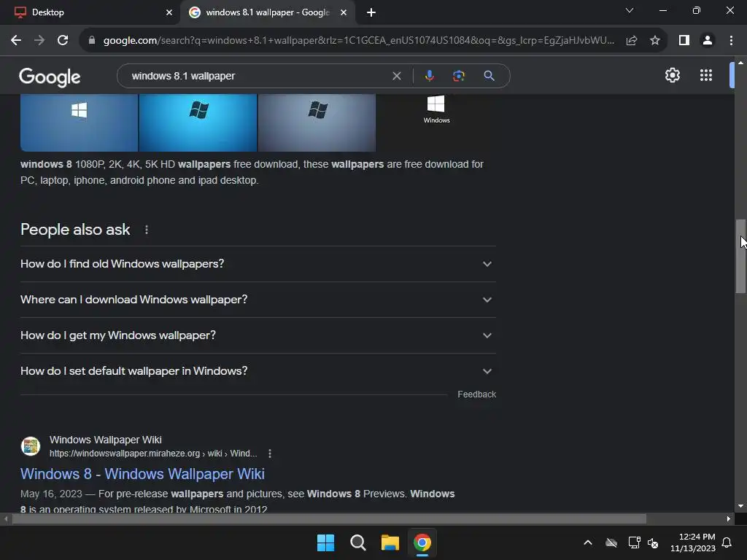This screenshot has height=560, width=747.
Task: Open the Google apps grid
Action: point(706,75)
